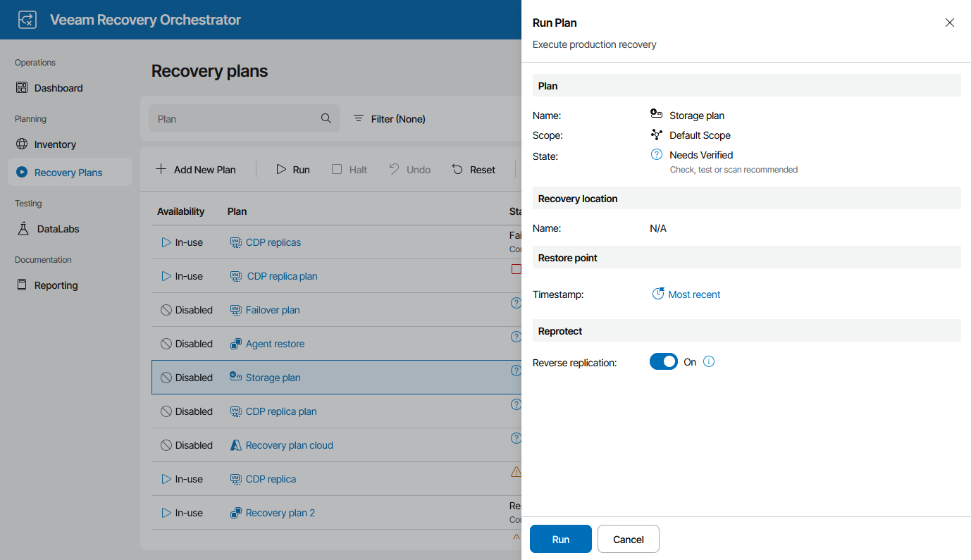Toggle Reverse replication off
This screenshot has height=560, width=971.
point(663,361)
